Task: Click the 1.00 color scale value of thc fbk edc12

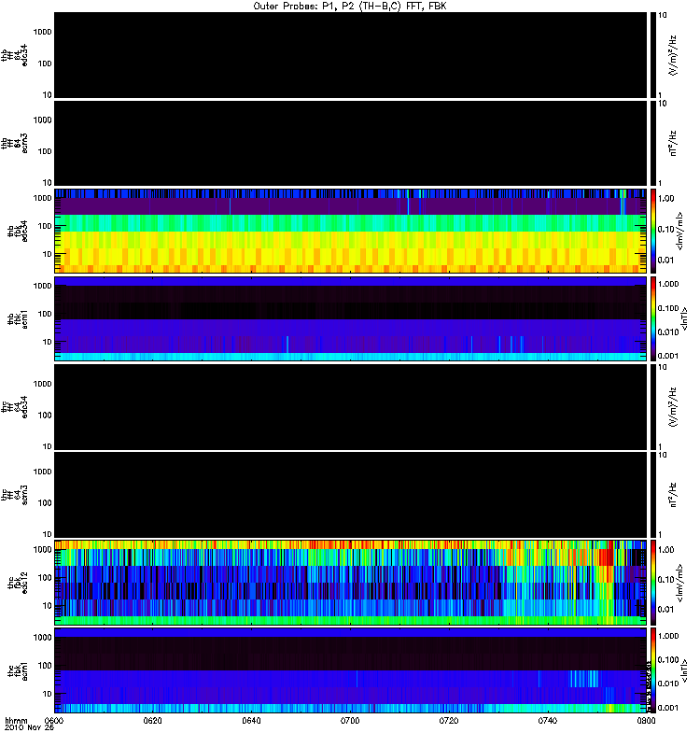Action: (x=666, y=549)
